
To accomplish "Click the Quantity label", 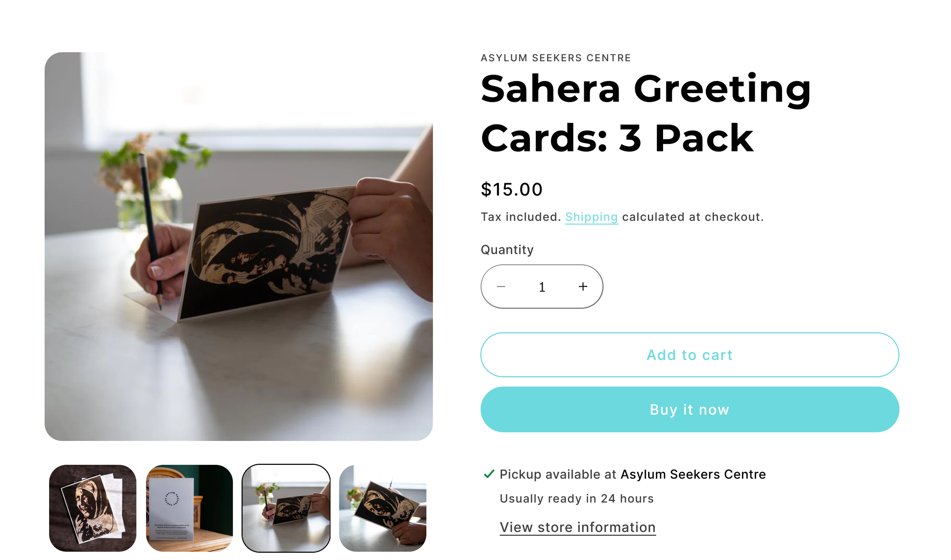I will [x=507, y=250].
